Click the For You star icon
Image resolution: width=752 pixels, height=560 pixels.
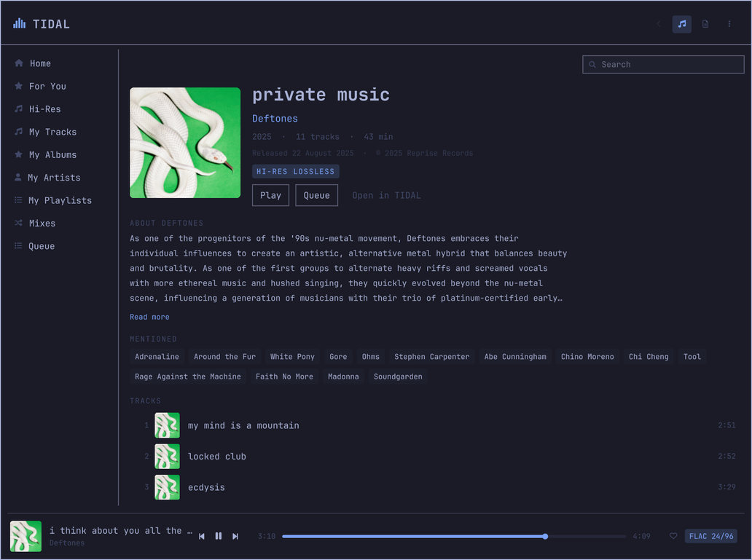click(x=19, y=86)
